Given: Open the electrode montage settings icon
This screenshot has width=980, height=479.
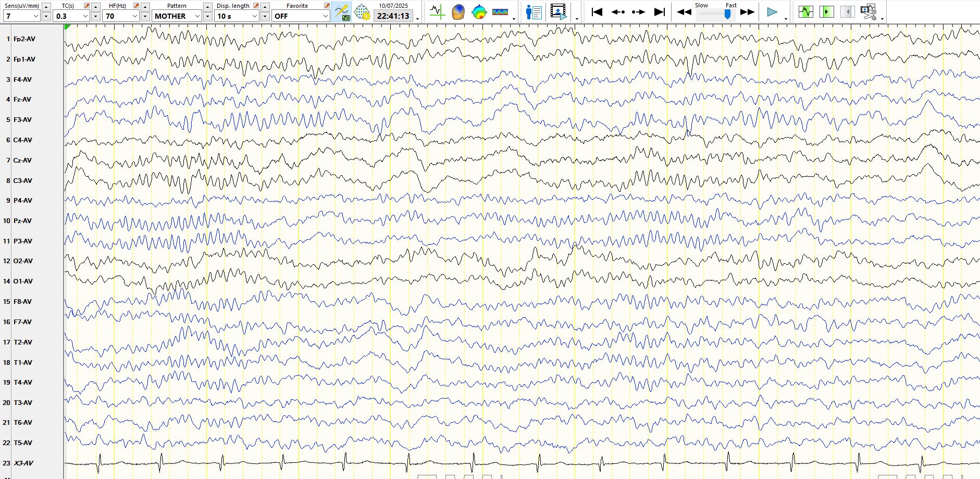Looking at the screenshot, I should pyautogui.click(x=362, y=11).
